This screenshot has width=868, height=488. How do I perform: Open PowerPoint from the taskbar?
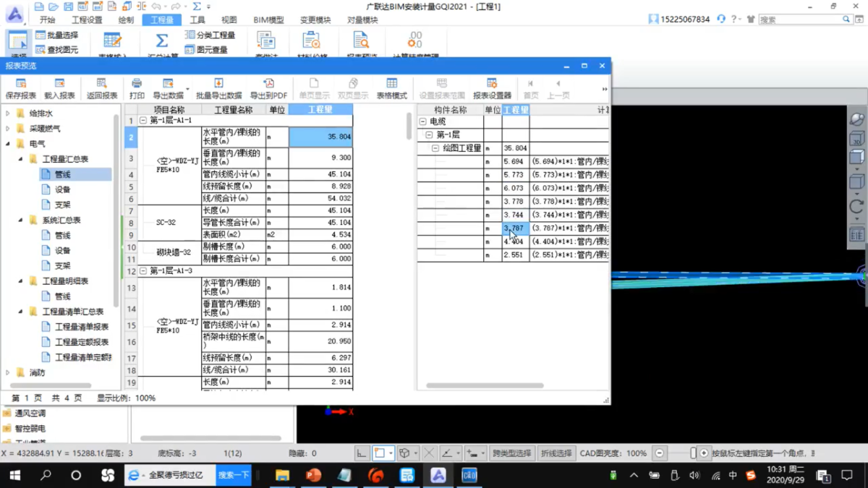pyautogui.click(x=313, y=475)
